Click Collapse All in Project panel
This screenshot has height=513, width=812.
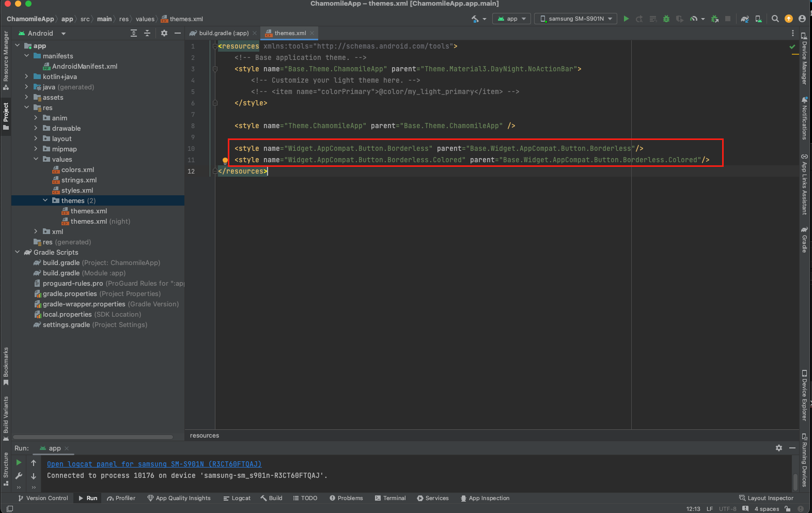pos(147,33)
